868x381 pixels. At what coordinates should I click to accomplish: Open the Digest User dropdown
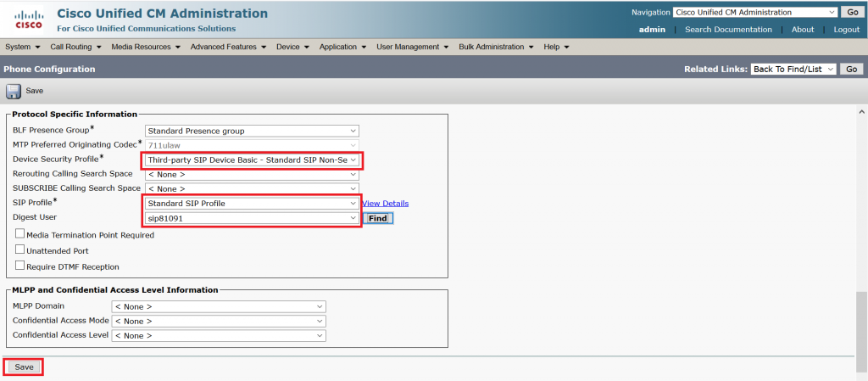(x=253, y=218)
